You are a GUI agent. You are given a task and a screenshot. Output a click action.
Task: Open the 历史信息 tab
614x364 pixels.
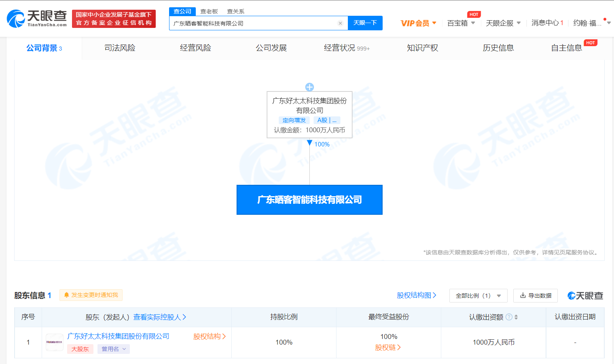click(498, 48)
